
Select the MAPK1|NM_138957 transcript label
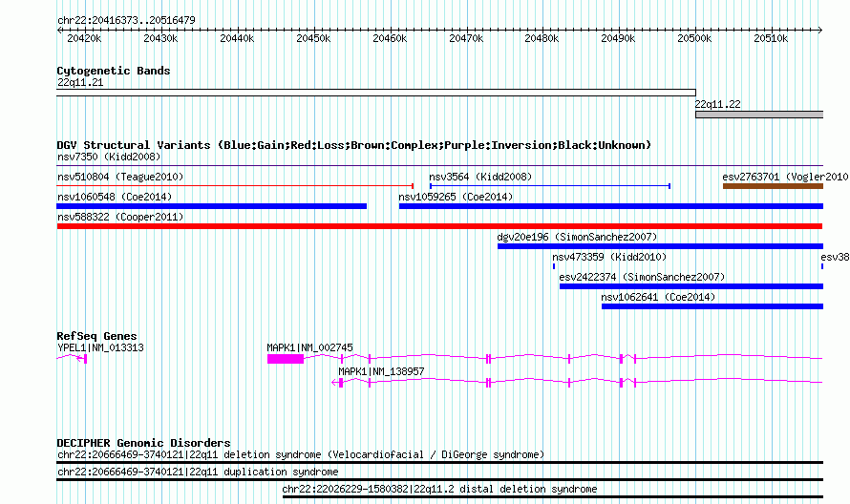pos(381,371)
